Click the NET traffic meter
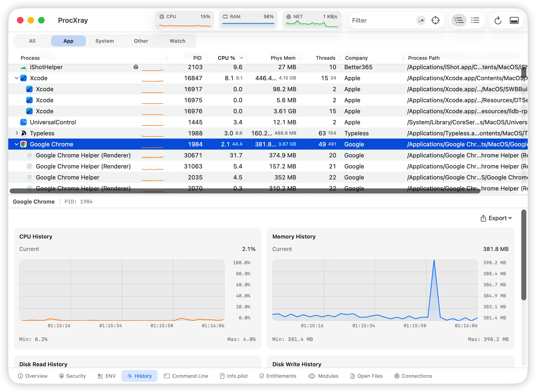 pos(311,20)
